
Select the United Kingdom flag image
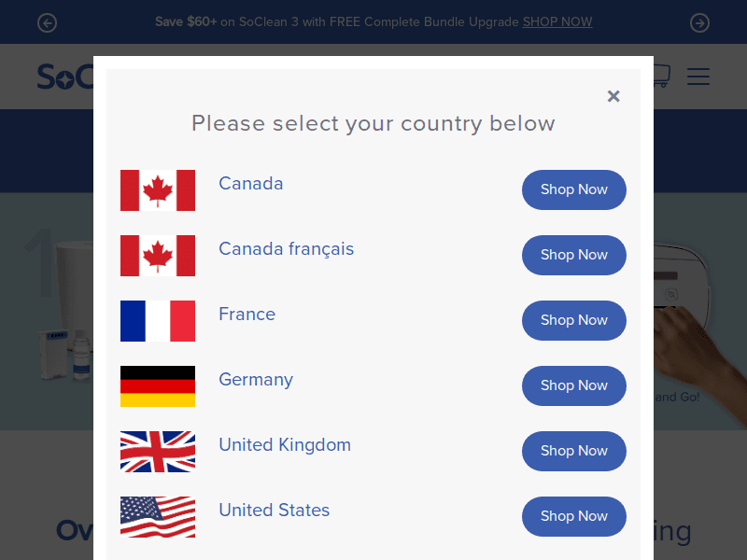(158, 452)
